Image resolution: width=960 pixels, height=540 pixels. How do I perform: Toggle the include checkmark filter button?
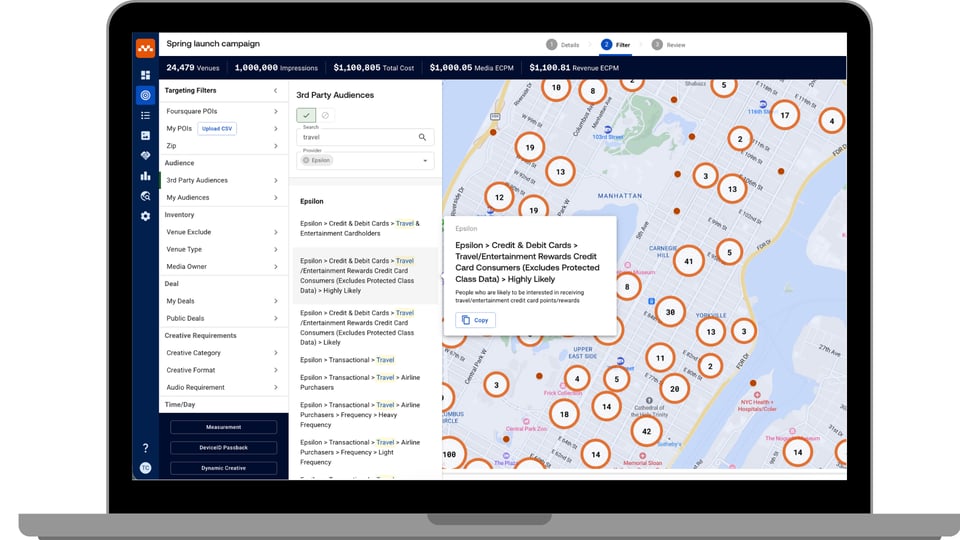click(306, 115)
